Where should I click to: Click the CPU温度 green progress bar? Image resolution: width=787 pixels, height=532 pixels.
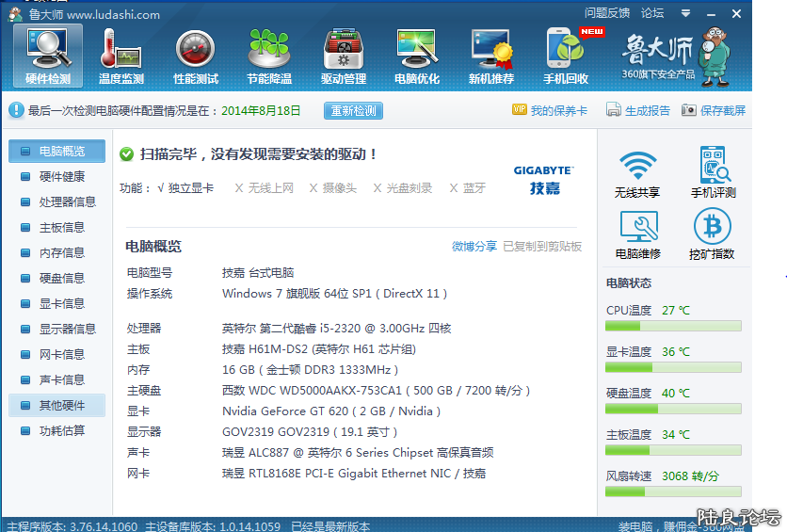pos(673,326)
